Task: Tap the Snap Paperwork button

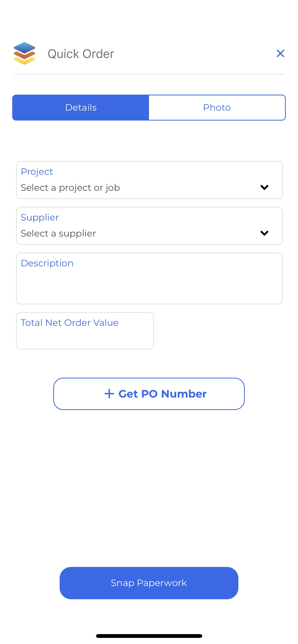Action: point(149,583)
